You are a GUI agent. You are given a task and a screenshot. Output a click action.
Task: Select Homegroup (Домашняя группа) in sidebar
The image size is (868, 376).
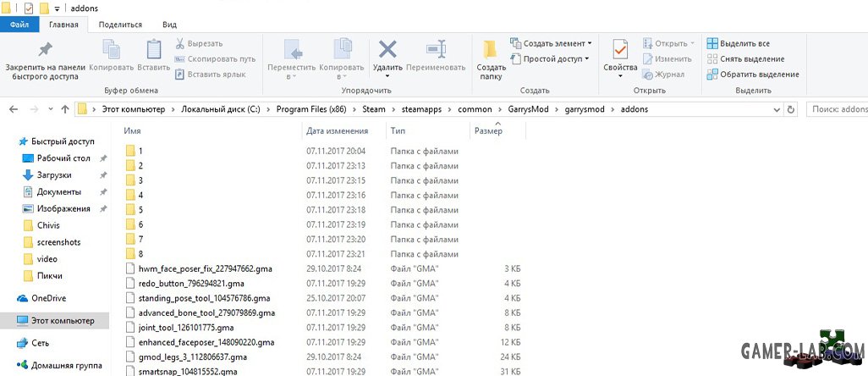(59, 366)
